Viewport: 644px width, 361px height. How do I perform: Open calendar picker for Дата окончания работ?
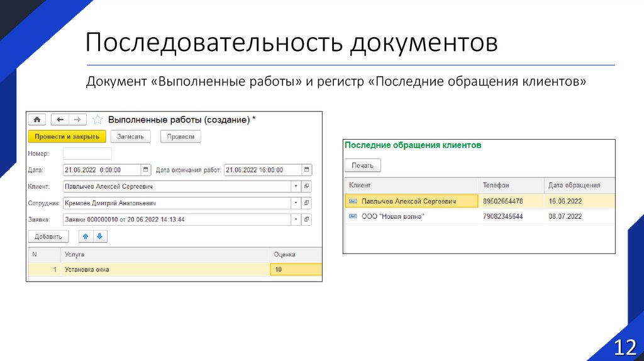click(x=306, y=170)
